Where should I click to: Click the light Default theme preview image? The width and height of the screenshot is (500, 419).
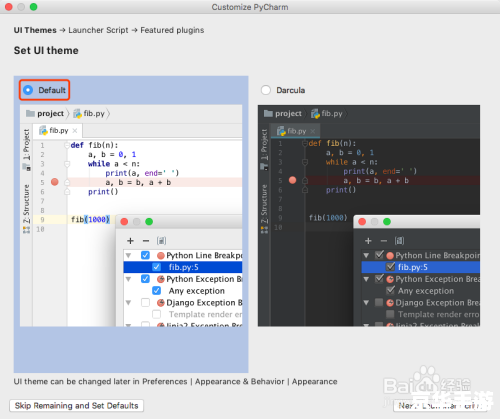tap(131, 216)
